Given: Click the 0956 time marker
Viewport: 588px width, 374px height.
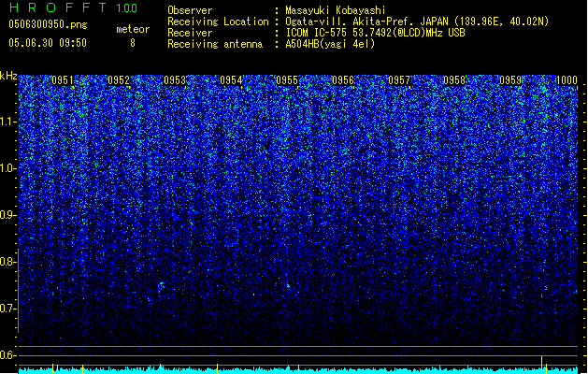Looking at the screenshot, I should click(343, 80).
